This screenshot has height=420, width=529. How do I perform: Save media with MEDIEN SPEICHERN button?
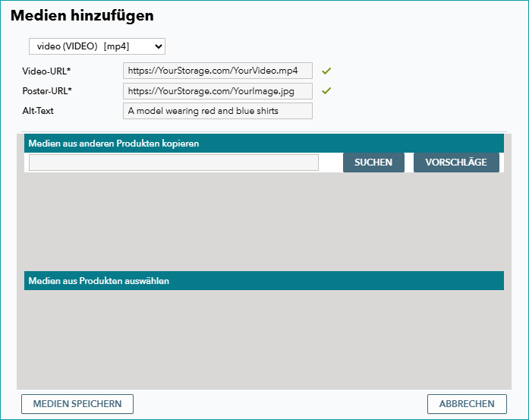[77, 404]
